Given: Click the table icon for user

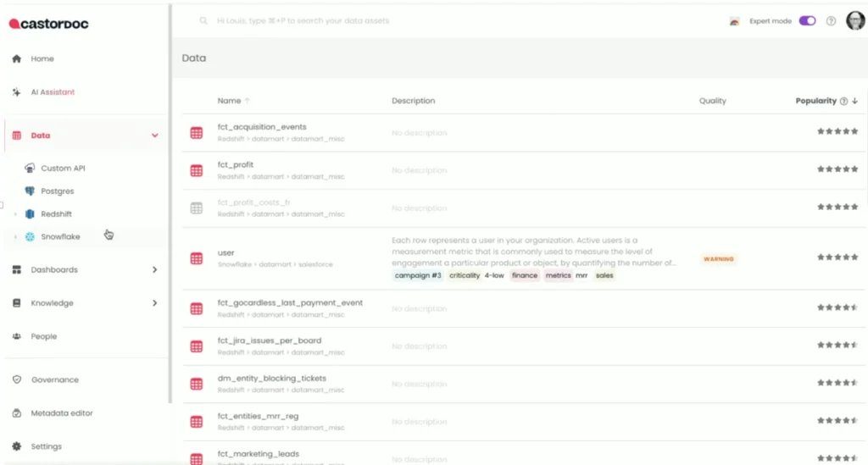Looking at the screenshot, I should [197, 258].
